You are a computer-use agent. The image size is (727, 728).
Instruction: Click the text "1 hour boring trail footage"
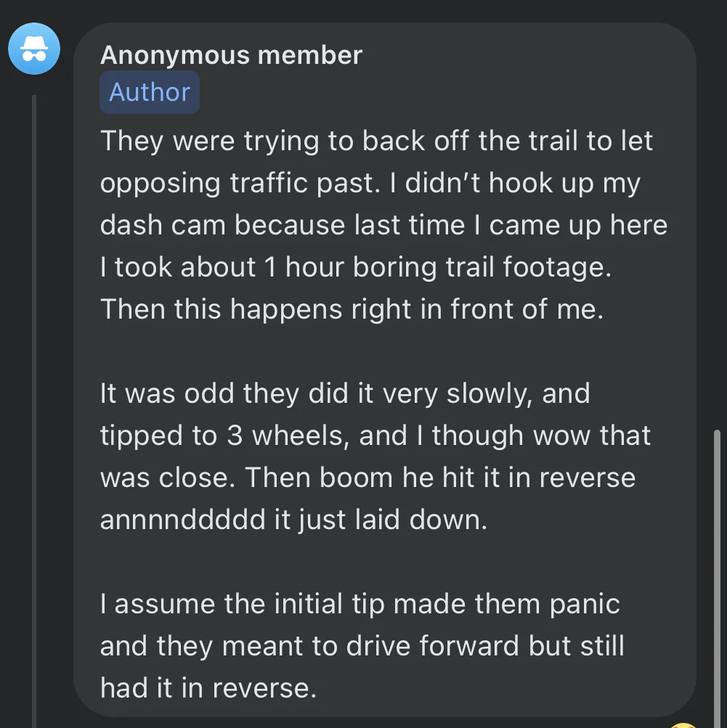[x=436, y=267]
